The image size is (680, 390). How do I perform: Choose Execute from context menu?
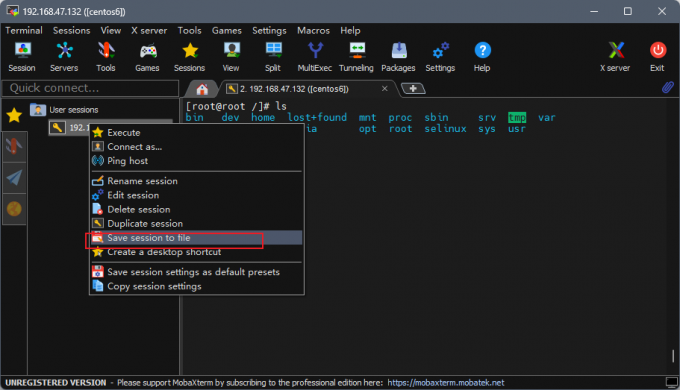196,133
